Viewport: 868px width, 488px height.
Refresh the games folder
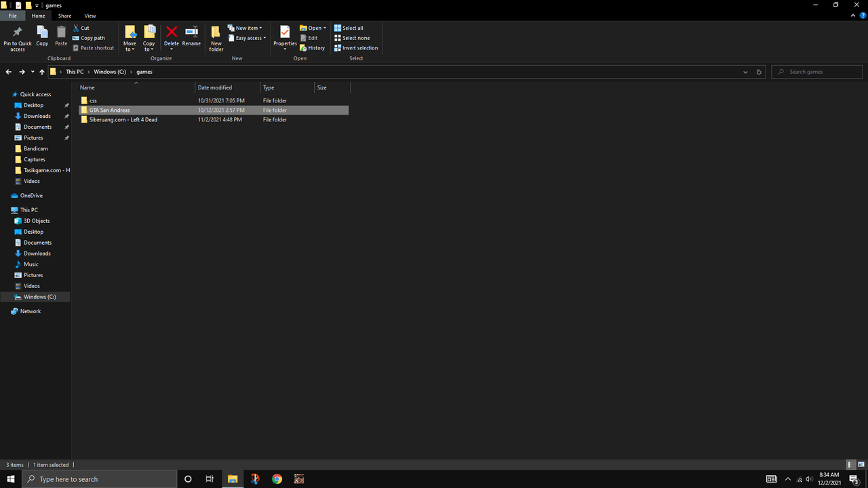coord(759,72)
